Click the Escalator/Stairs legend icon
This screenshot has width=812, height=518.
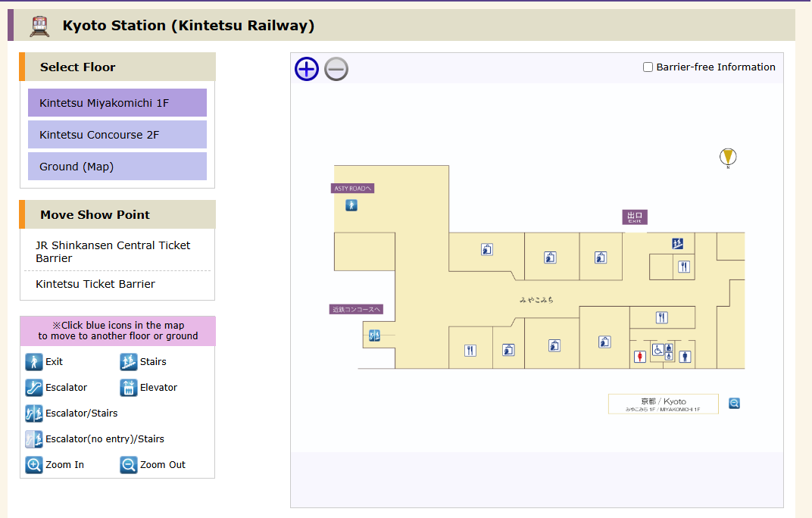pos(33,413)
